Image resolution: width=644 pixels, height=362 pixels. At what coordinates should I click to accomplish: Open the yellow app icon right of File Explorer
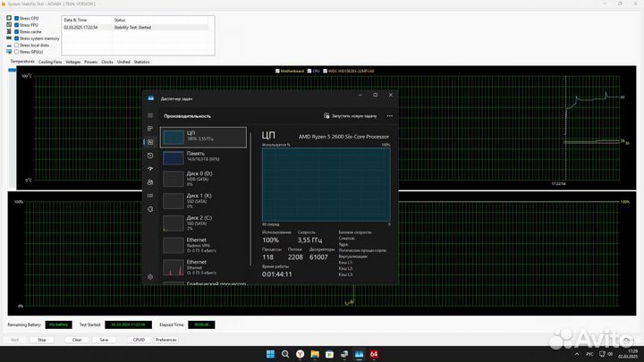(x=329, y=354)
